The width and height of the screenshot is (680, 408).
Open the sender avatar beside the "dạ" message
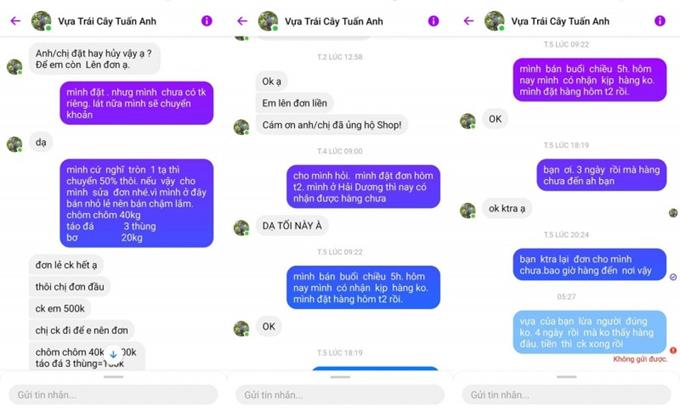[14, 144]
